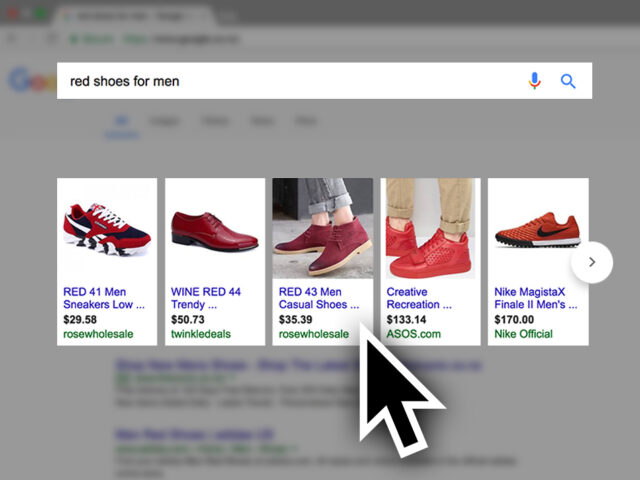Open the 'WINE RED 44 Trendy ...' link

tap(206, 298)
